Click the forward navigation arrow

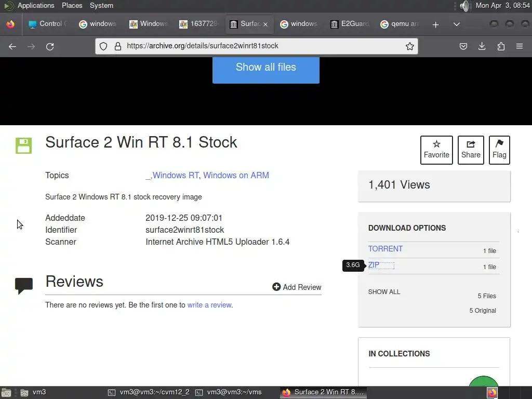[x=31, y=46]
